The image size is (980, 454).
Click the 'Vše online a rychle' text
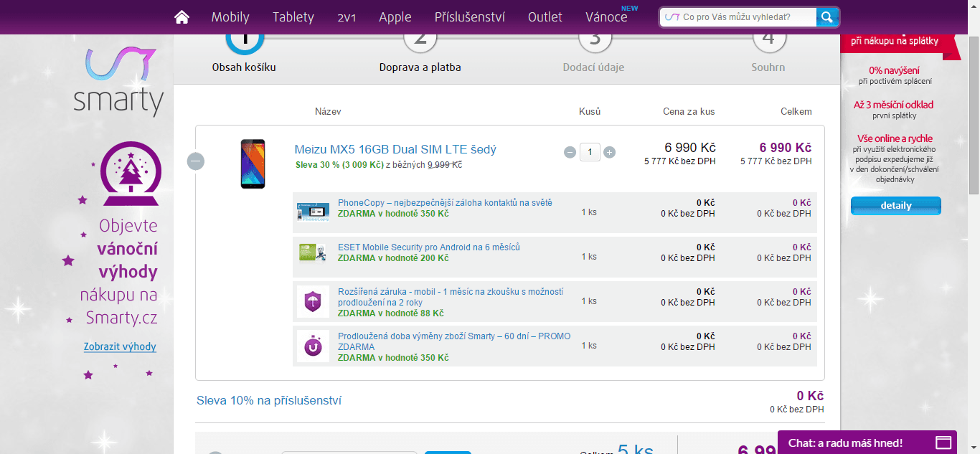pos(895,138)
